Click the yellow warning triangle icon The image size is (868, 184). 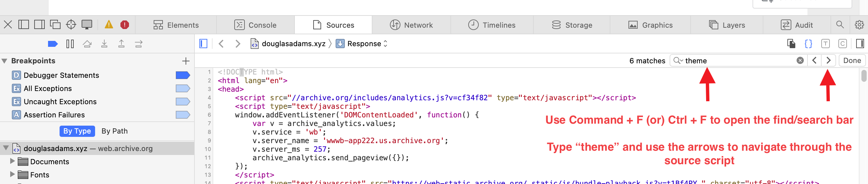tap(109, 25)
